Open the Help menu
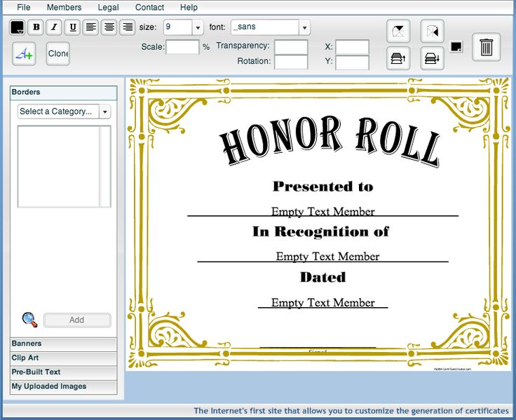This screenshot has height=420, width=516. (x=189, y=7)
